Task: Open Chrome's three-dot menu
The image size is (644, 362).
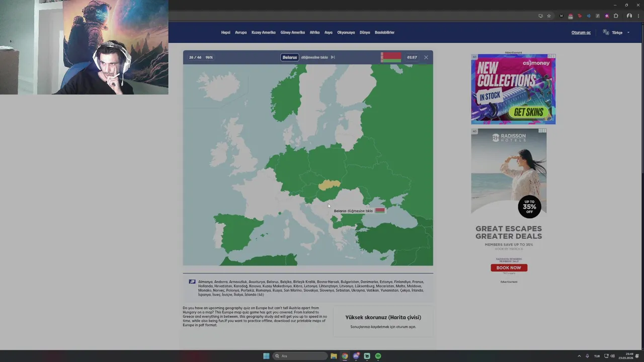Action: pyautogui.click(x=638, y=16)
